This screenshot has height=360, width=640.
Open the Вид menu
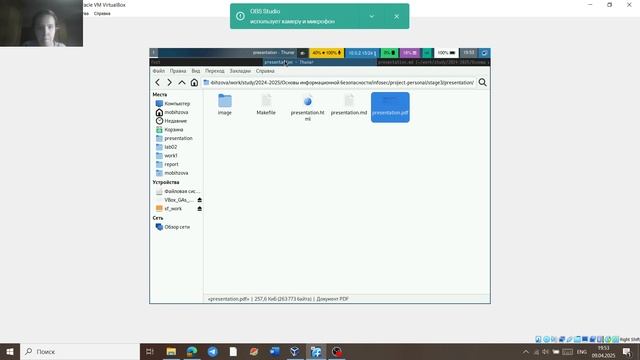[196, 71]
